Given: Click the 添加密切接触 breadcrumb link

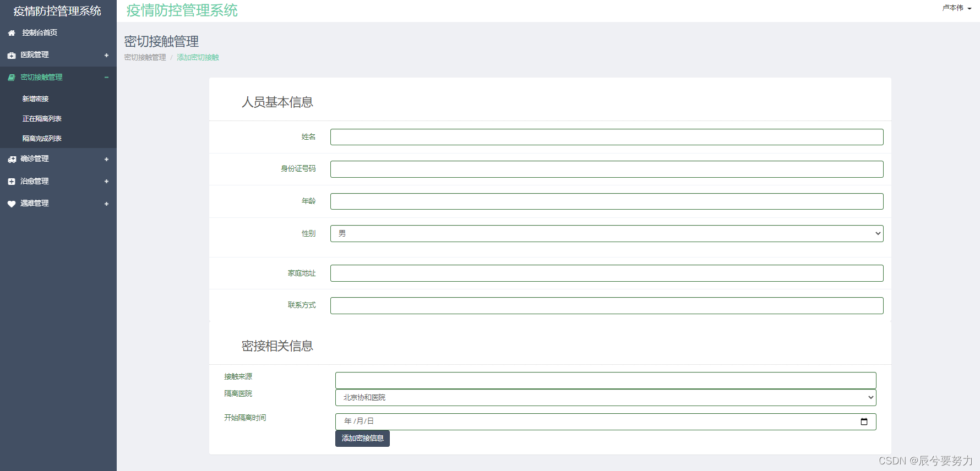Looking at the screenshot, I should [x=198, y=57].
